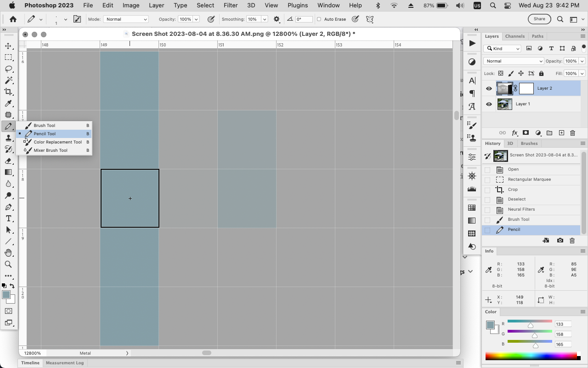Select the Move tool
The height and width of the screenshot is (368, 588).
coord(8,46)
